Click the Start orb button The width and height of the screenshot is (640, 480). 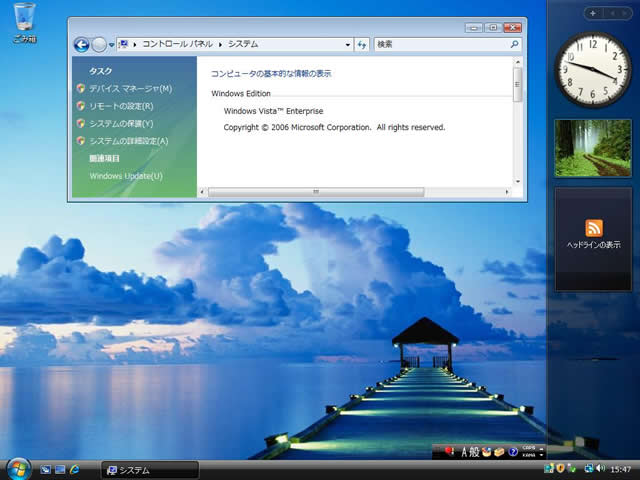click(x=18, y=468)
